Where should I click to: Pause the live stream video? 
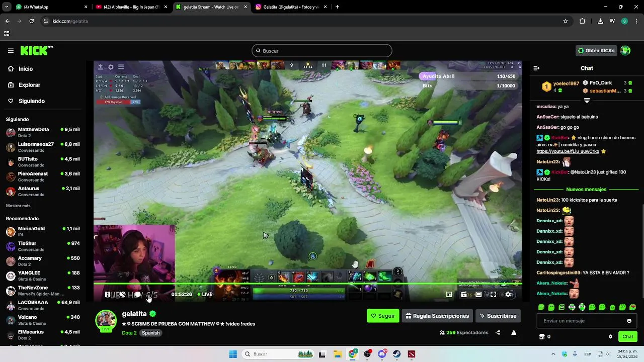coord(108,295)
